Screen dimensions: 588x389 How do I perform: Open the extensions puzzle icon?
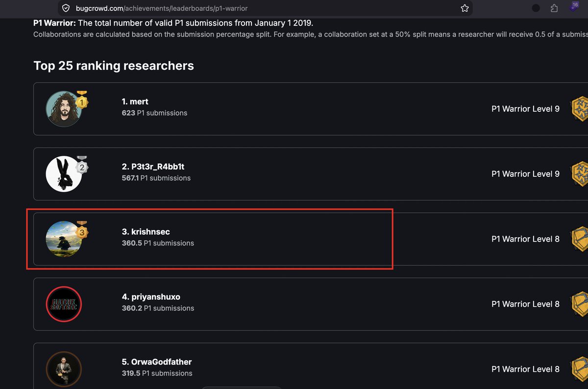click(554, 8)
